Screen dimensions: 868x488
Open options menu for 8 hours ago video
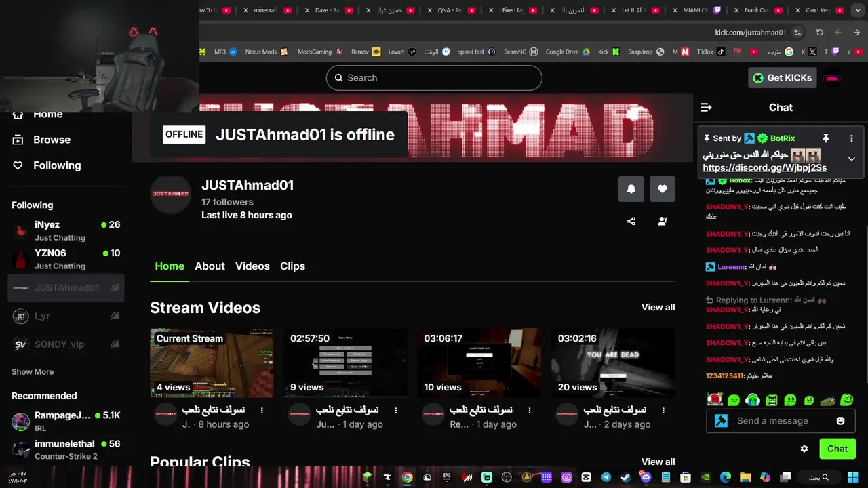pos(262,410)
